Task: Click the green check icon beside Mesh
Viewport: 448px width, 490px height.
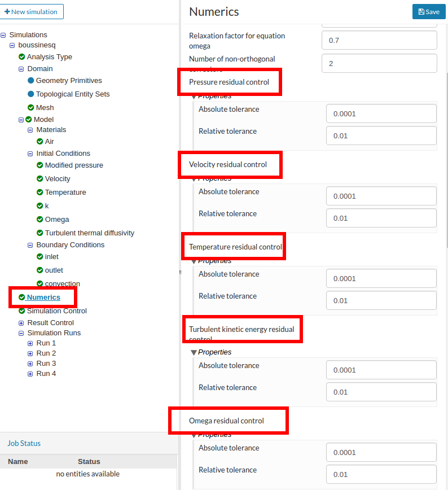Action: coord(30,108)
